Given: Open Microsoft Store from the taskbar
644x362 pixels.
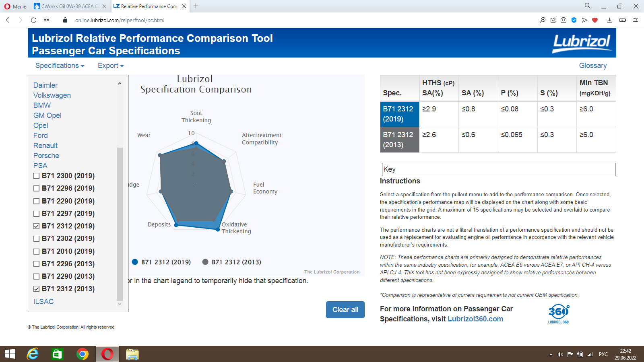Looking at the screenshot, I should click(x=58, y=354).
